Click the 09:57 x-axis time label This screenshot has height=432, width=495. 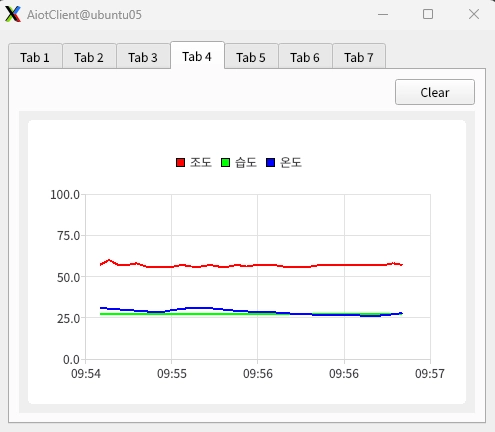pos(430,374)
